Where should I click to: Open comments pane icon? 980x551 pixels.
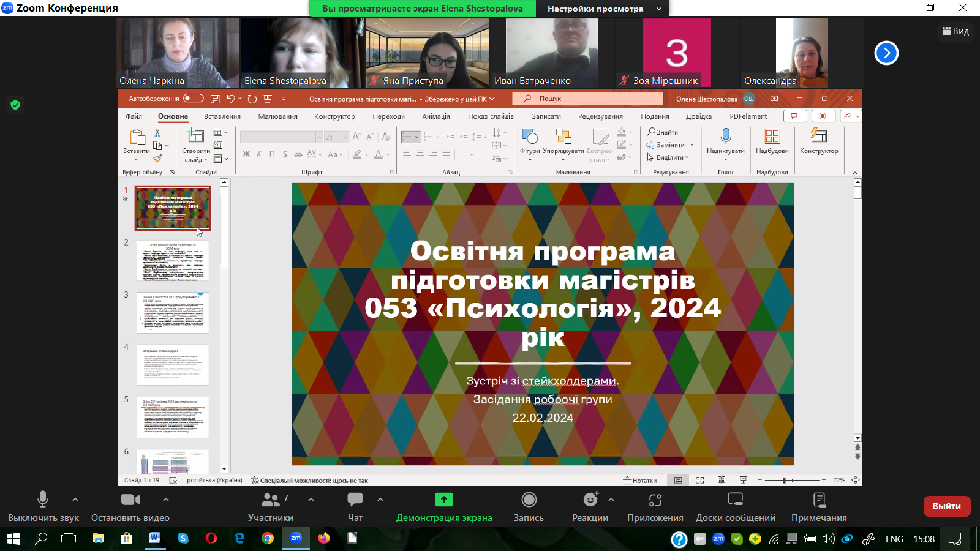(x=795, y=116)
